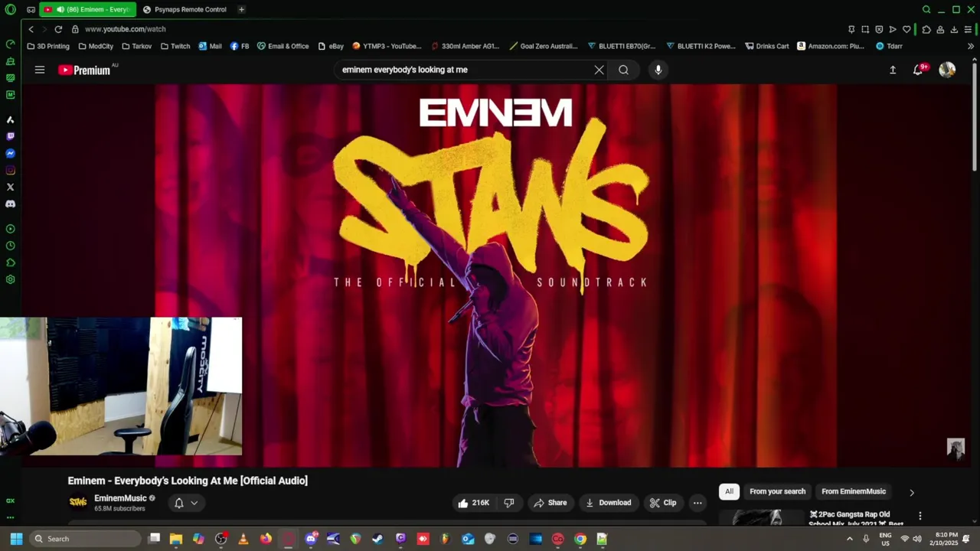The width and height of the screenshot is (980, 551).
Task: Open more actions three-dot menu by Clip
Action: point(697,503)
